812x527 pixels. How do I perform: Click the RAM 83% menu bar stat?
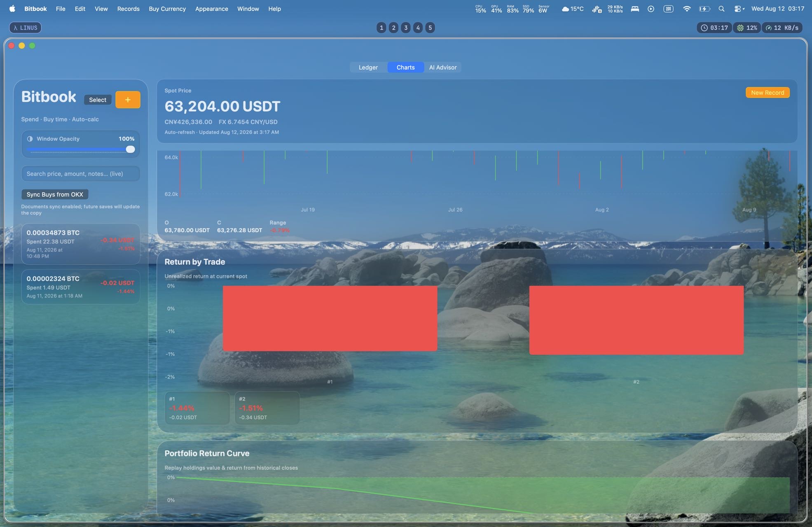point(512,9)
